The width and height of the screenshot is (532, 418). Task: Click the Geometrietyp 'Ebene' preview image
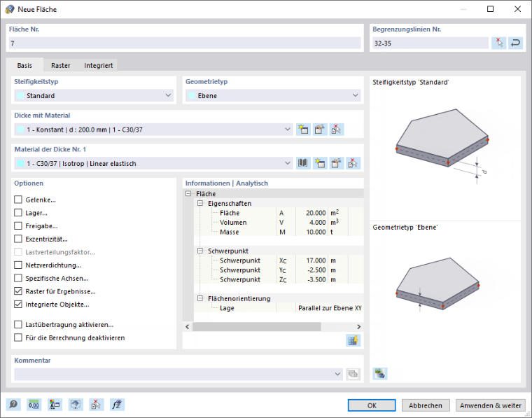click(437, 284)
